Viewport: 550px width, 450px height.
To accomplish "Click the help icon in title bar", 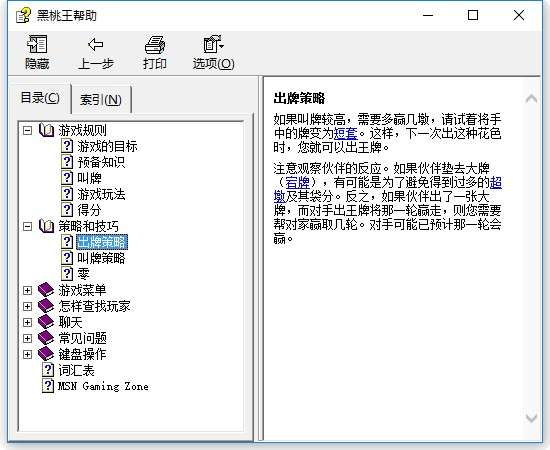I will (x=23, y=16).
